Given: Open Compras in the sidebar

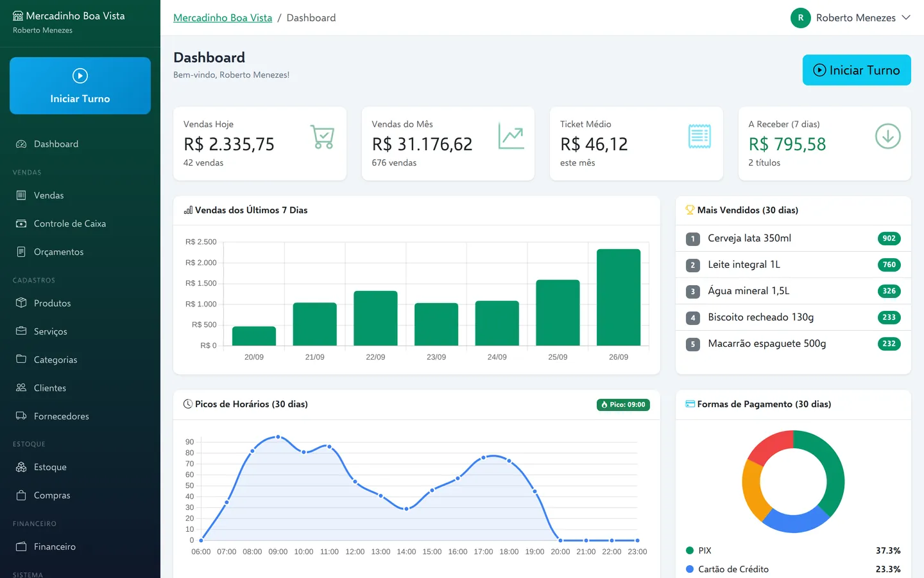Looking at the screenshot, I should point(80,495).
